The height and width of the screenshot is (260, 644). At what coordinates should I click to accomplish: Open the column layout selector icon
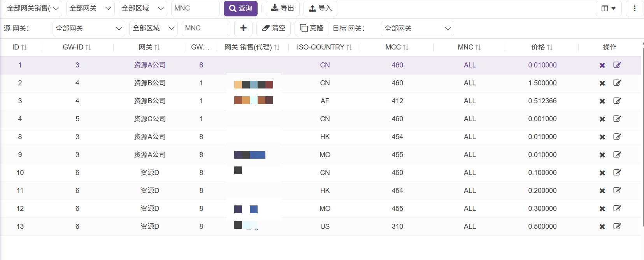coord(608,8)
